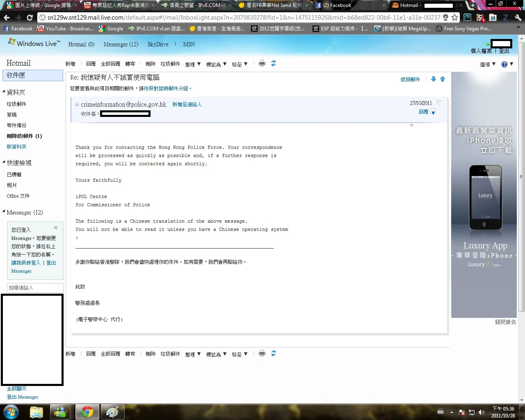Show more bookmarks with the chevron
This screenshot has height=420, width=525.
pos(518,28)
